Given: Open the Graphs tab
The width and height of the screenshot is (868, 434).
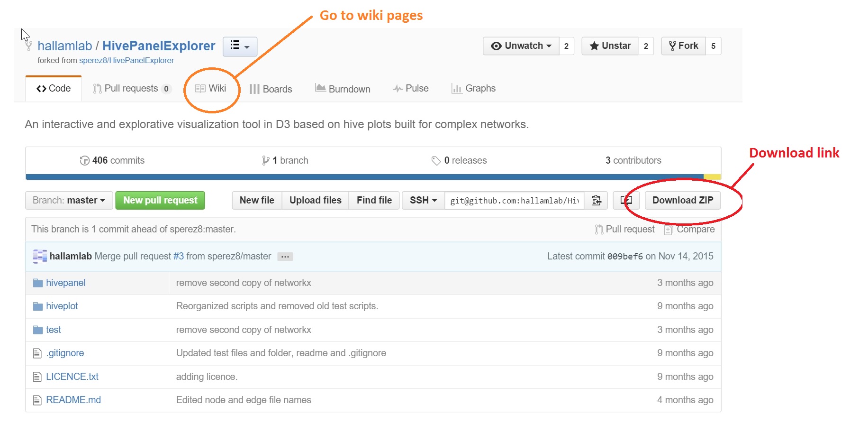Looking at the screenshot, I should tap(473, 89).
